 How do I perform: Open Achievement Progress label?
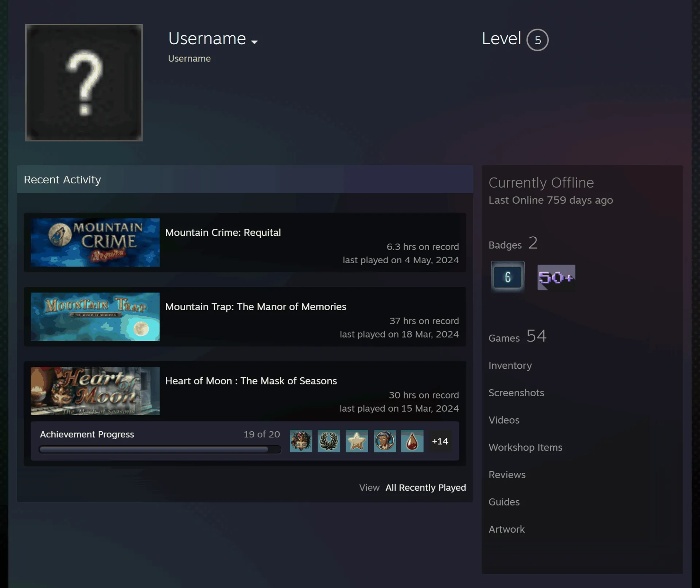pyautogui.click(x=87, y=434)
